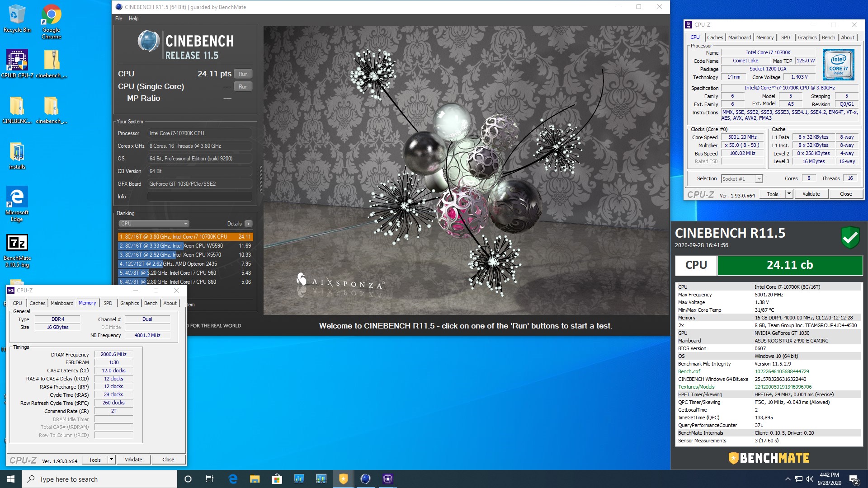
Task: Click Validate in the CPU-Z CPU window
Action: point(811,194)
